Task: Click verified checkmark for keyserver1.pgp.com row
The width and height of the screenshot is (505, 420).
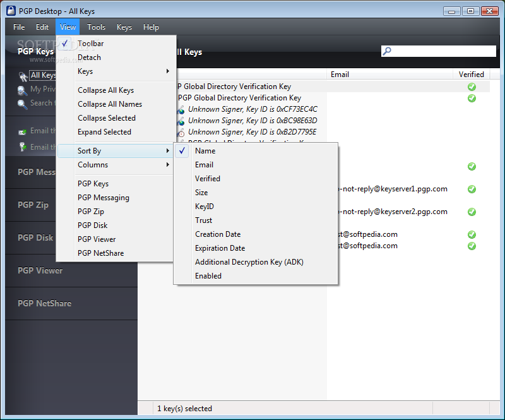Action: pos(472,189)
